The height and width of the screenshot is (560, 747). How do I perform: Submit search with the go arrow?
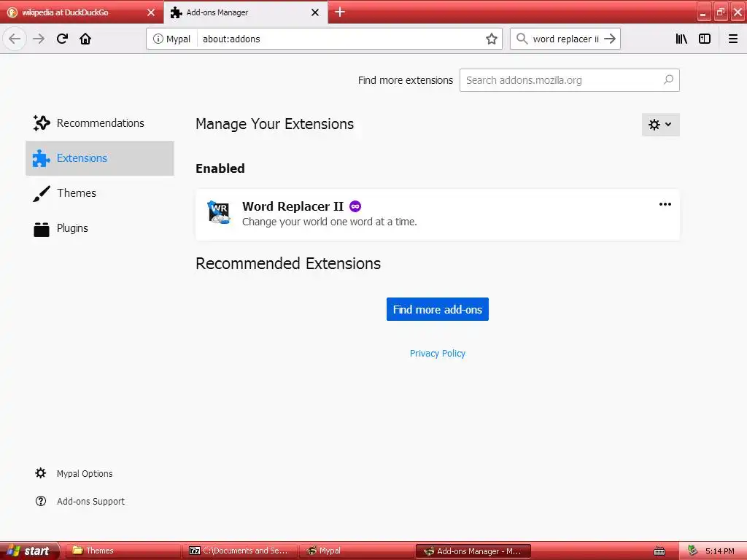(610, 39)
